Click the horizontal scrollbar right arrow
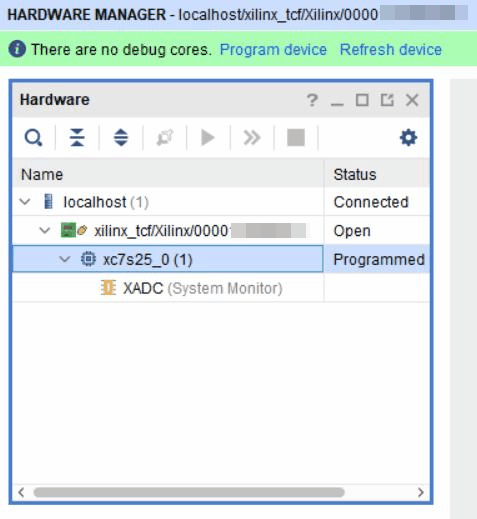The width and height of the screenshot is (477, 519). click(x=421, y=492)
